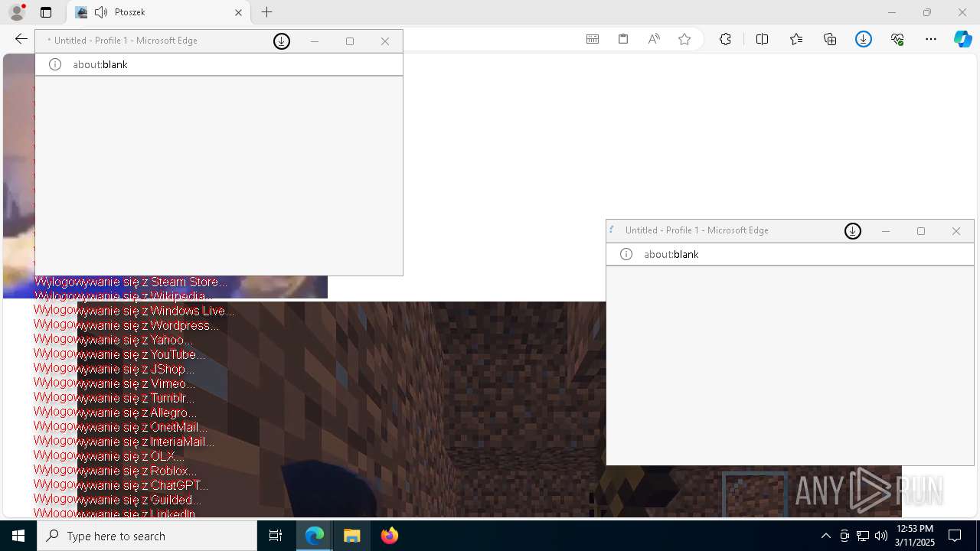
Task: Toggle Split screen icon
Action: click(762, 39)
